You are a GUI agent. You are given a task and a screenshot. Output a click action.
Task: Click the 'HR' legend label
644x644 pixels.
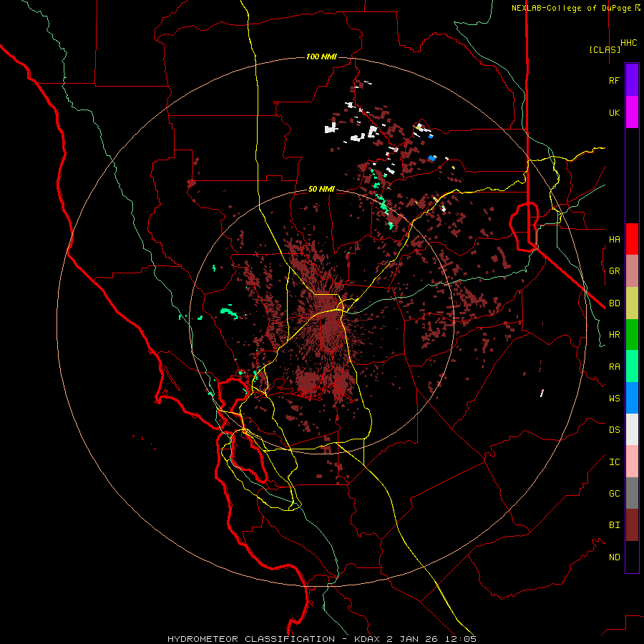[614, 334]
